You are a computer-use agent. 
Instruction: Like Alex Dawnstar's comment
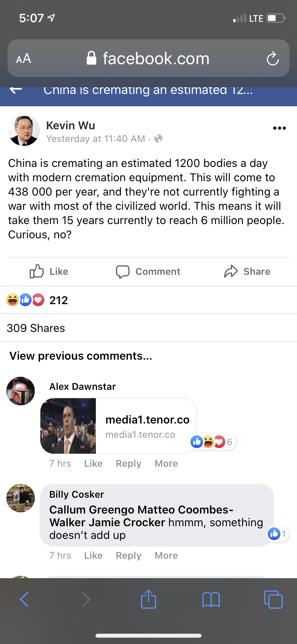tap(93, 464)
